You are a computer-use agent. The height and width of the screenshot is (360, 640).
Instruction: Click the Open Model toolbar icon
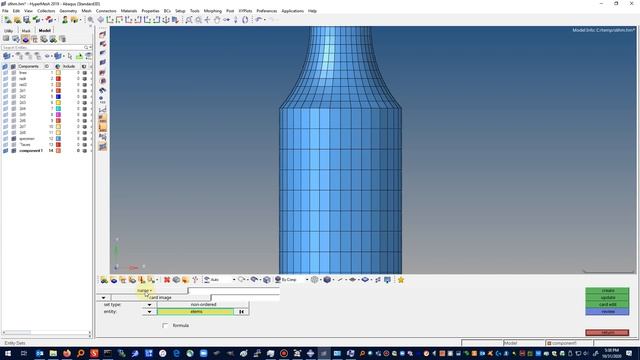[x=17, y=20]
